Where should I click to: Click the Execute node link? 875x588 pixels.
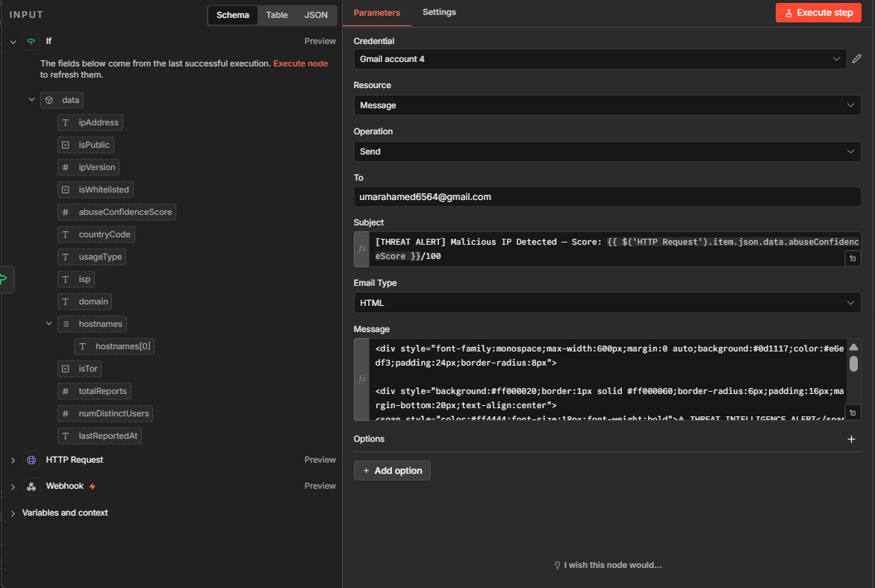(300, 63)
